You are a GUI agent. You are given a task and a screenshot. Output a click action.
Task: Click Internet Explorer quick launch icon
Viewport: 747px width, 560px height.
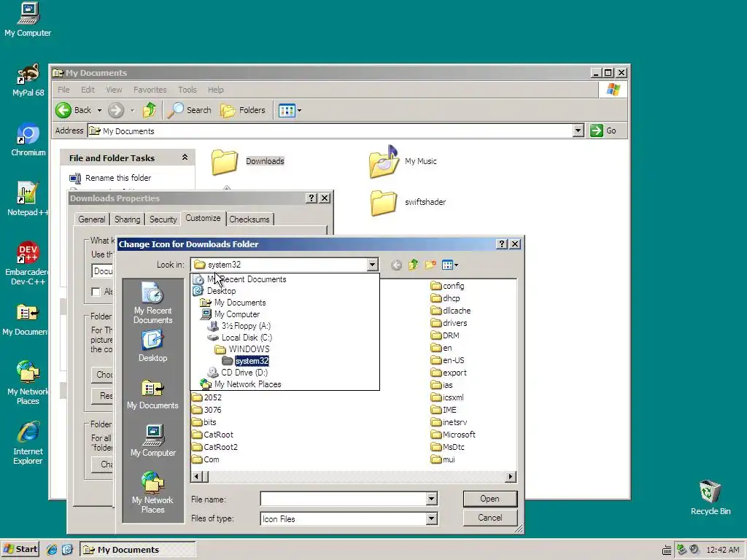coord(52,550)
